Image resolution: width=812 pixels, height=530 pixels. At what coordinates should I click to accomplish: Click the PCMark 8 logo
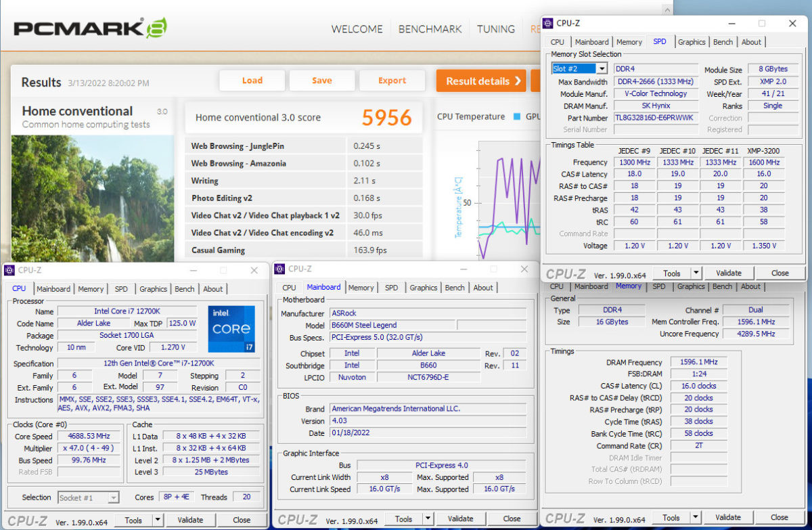(90, 28)
